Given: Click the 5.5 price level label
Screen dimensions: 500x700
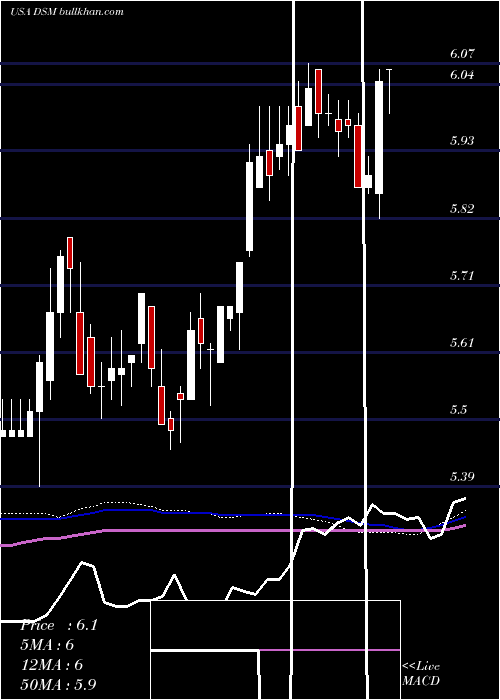Looking at the screenshot, I should click(x=458, y=410).
